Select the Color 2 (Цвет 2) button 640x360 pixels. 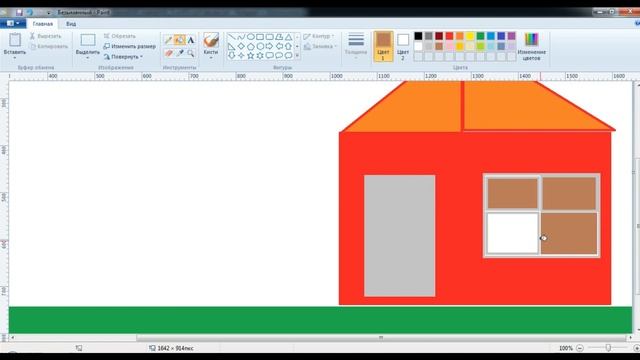[403, 47]
